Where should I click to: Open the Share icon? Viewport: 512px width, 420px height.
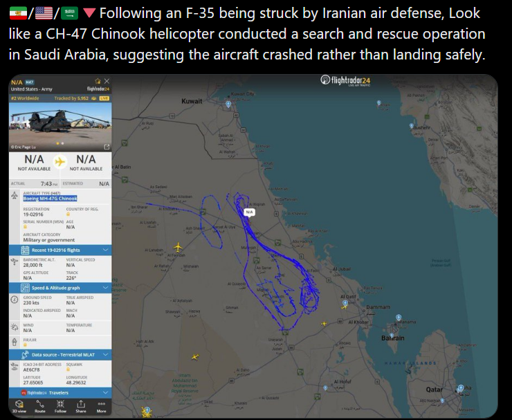pyautogui.click(x=81, y=406)
